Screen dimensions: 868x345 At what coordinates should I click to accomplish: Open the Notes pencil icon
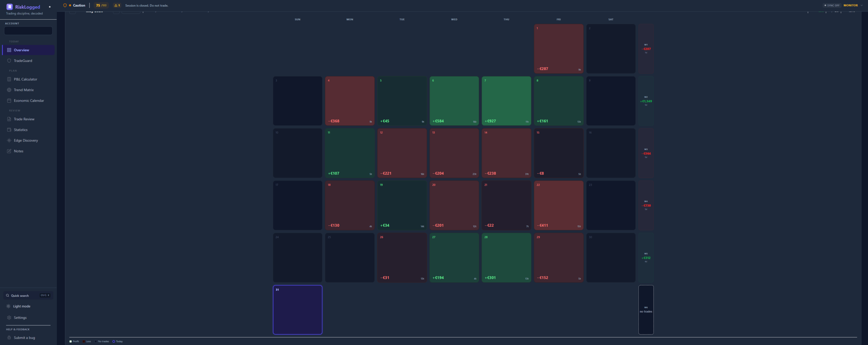click(9, 151)
